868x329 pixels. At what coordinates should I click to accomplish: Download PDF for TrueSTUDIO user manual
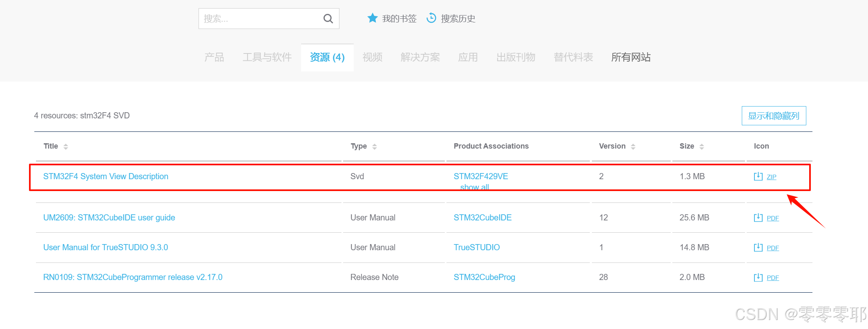click(x=773, y=248)
